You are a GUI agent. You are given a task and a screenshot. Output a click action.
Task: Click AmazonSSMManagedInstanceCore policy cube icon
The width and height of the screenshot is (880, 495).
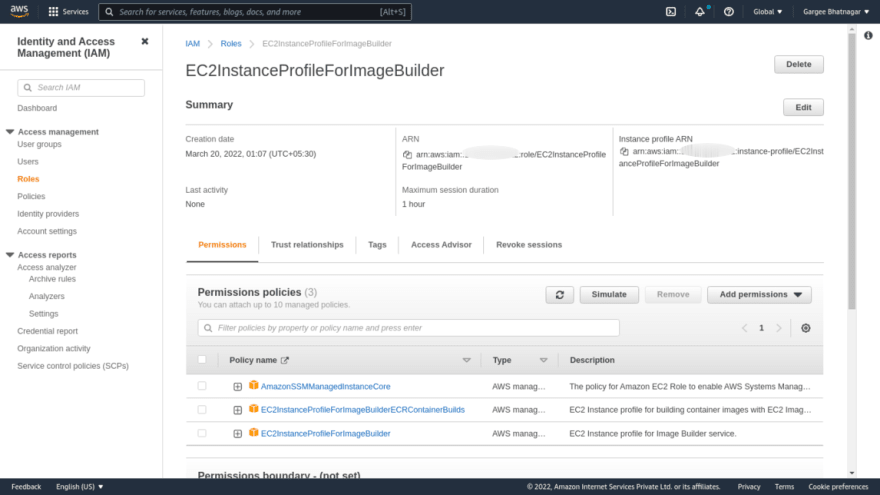click(x=254, y=386)
